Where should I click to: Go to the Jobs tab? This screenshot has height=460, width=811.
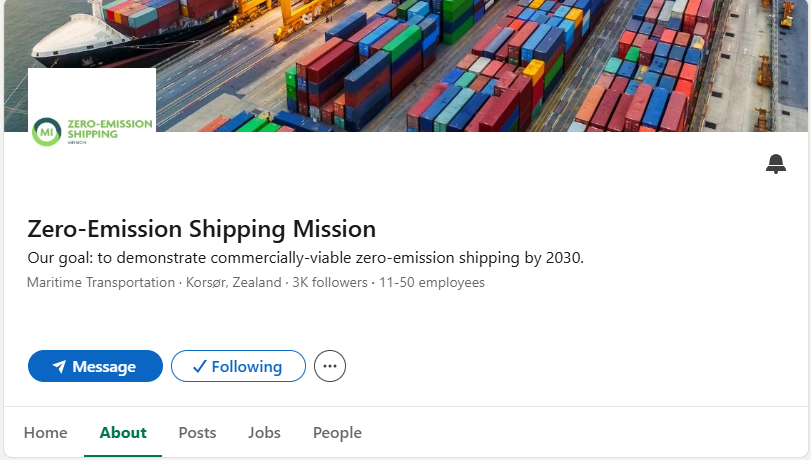[x=264, y=433]
